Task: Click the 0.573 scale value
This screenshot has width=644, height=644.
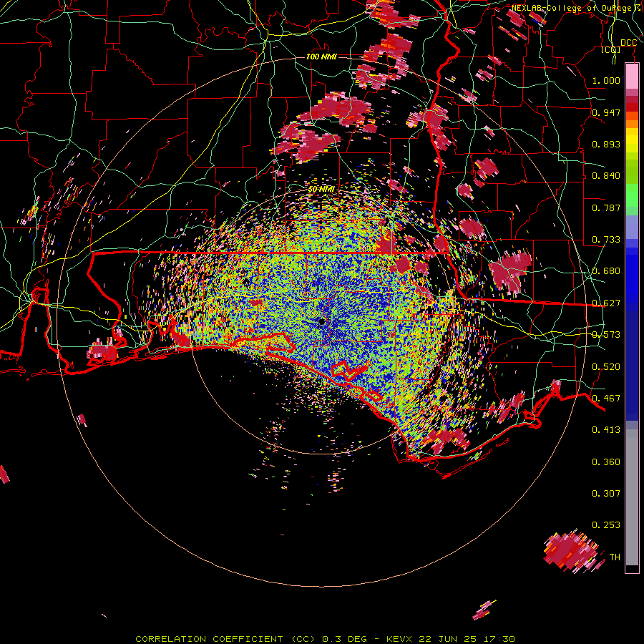Action: pos(606,335)
